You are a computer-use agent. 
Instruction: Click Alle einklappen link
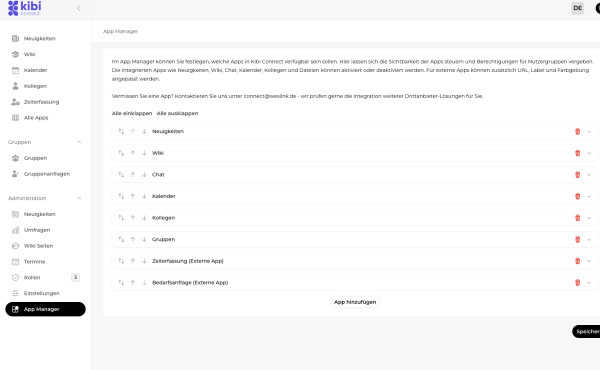tap(132, 113)
